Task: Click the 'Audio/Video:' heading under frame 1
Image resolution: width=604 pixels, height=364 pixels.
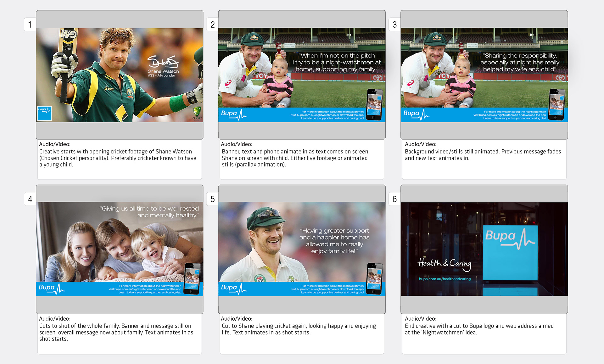Action: (x=55, y=144)
